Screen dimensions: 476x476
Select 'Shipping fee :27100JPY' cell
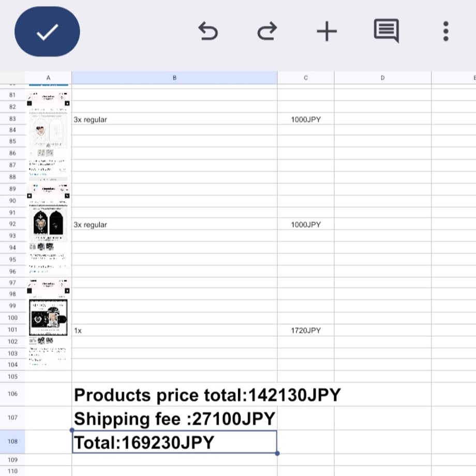tap(174, 418)
